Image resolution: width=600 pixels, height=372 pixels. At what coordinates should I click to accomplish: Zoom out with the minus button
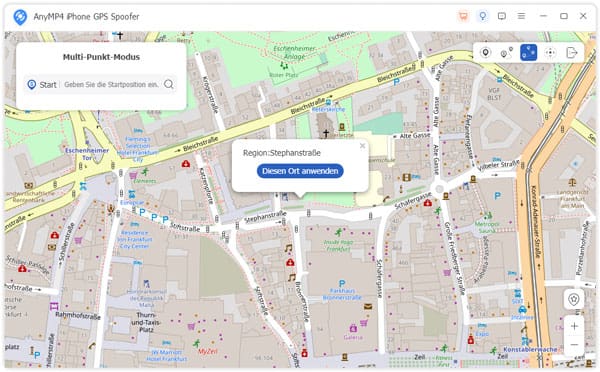tap(574, 345)
